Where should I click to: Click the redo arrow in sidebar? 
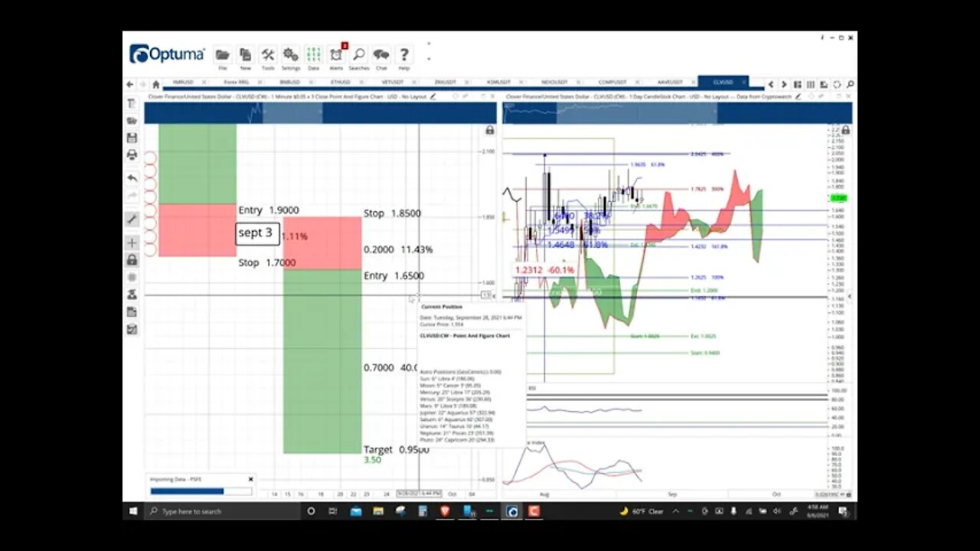[x=132, y=195]
